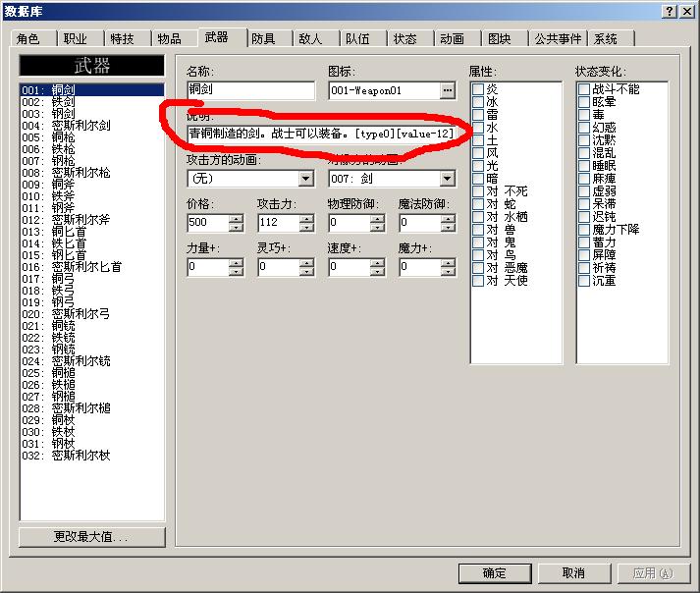Select weapon 012: 密斯利尔斧 in list
The width and height of the screenshot is (700, 593).
point(92,220)
